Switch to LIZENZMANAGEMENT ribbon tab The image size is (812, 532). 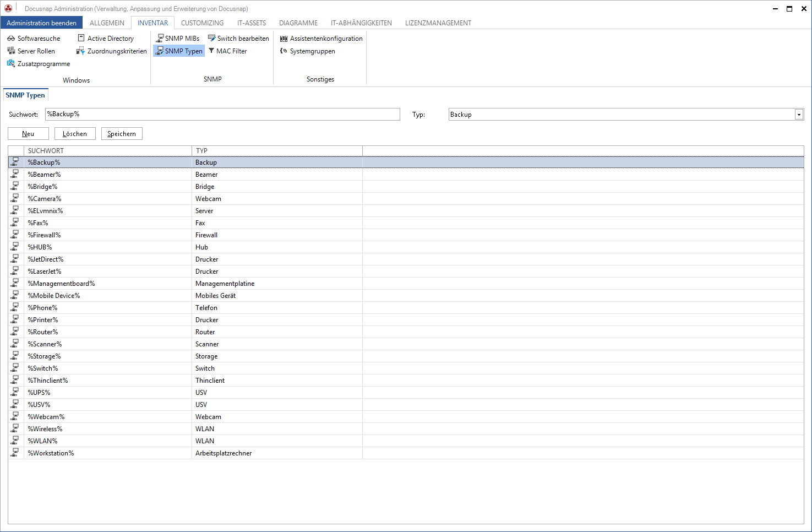point(438,23)
